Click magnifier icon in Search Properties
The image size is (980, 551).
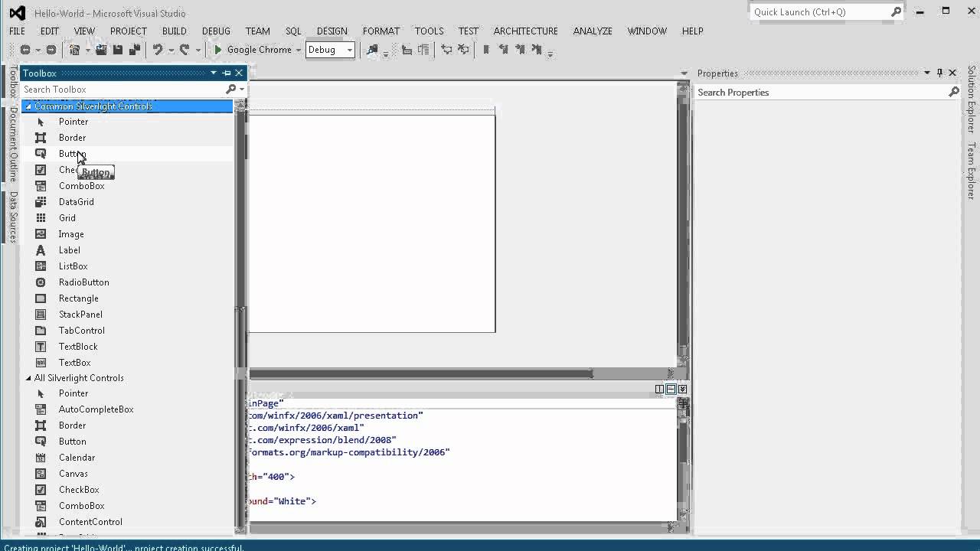tap(953, 92)
